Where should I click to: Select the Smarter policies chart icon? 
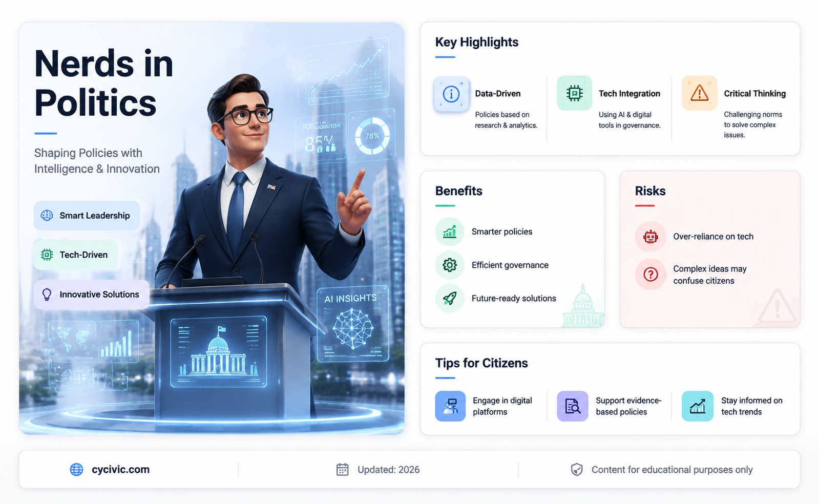pyautogui.click(x=450, y=232)
